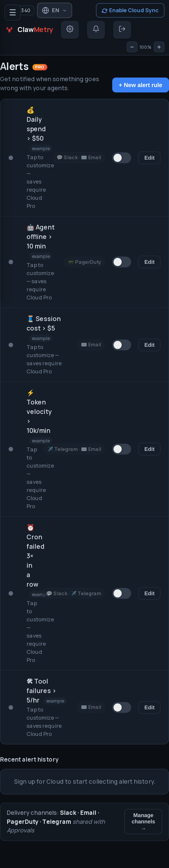The width and height of the screenshot is (169, 868).
Task: Click the PRO badge next to Alerts
Action: click(40, 67)
